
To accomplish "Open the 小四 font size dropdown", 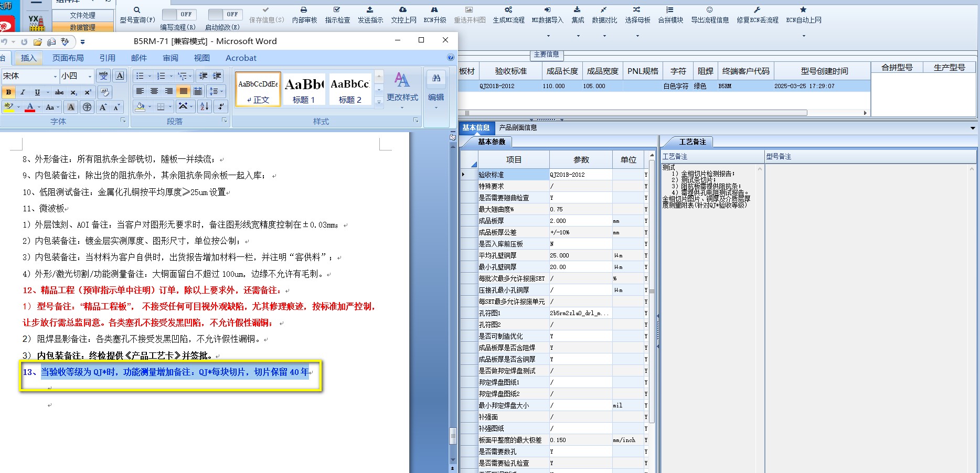I will point(90,77).
